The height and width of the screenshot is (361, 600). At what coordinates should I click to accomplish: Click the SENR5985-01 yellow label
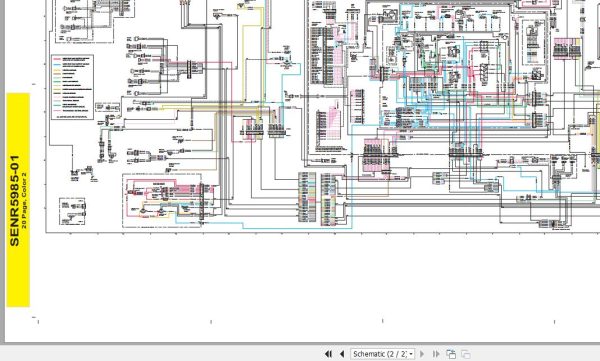pyautogui.click(x=18, y=200)
